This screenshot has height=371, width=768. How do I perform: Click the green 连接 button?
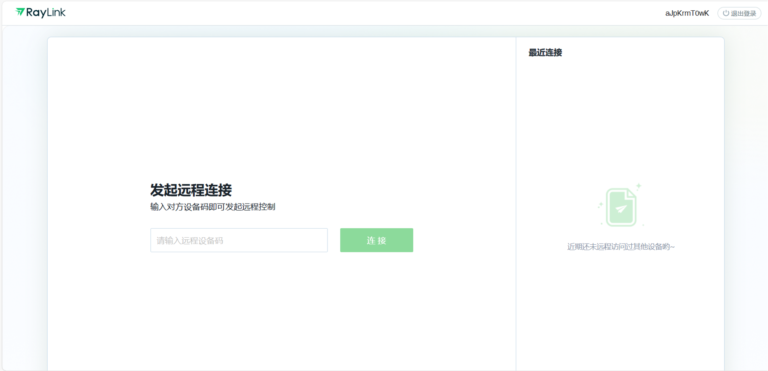click(x=377, y=240)
